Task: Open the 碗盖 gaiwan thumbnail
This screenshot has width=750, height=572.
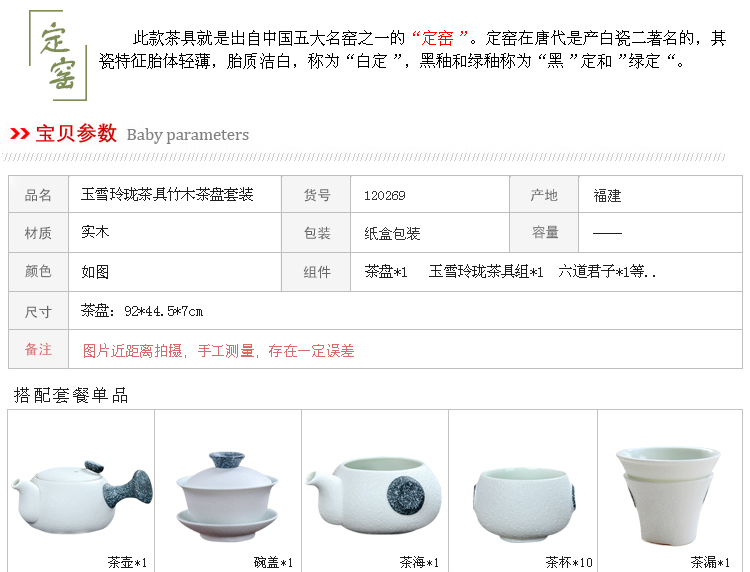Action: (x=227, y=496)
